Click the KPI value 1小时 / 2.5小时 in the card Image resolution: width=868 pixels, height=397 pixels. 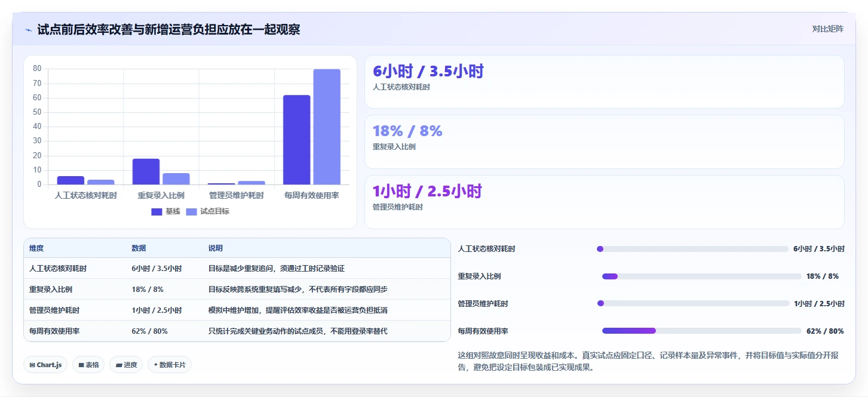(x=427, y=191)
